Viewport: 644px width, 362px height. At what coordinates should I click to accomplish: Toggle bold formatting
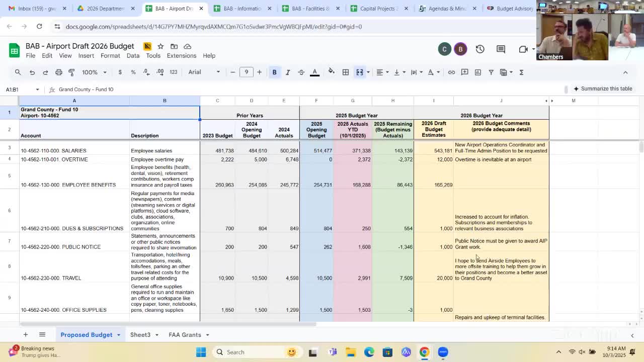pos(274,72)
